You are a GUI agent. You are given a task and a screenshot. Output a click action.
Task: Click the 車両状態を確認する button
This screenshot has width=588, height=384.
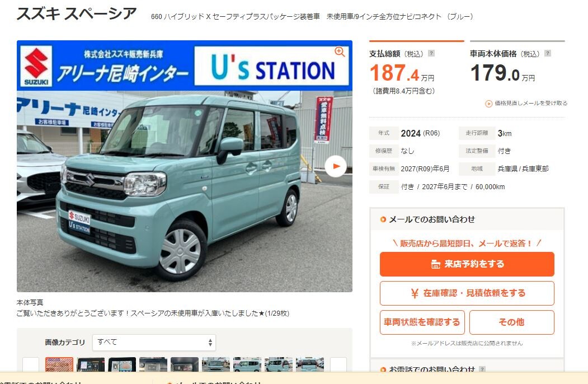(x=422, y=322)
